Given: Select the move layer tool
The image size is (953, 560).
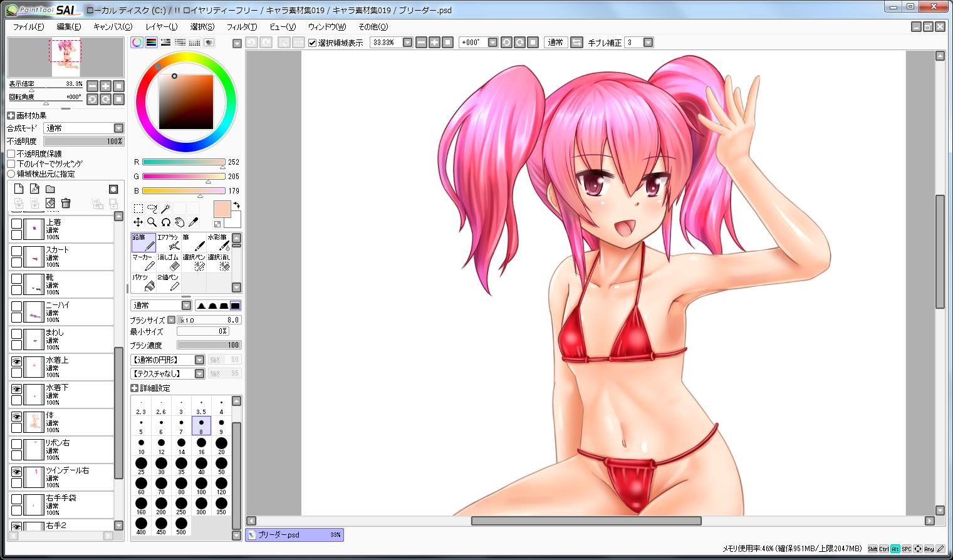Looking at the screenshot, I should (x=138, y=222).
